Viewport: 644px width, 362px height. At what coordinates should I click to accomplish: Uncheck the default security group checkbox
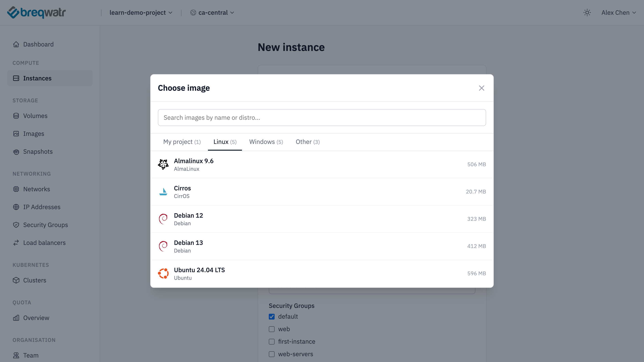click(x=272, y=317)
